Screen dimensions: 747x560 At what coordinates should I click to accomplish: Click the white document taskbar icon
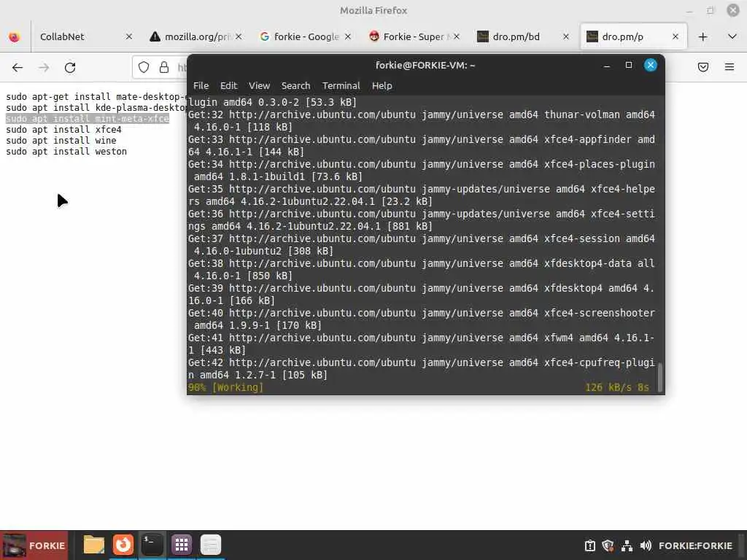coord(211,545)
